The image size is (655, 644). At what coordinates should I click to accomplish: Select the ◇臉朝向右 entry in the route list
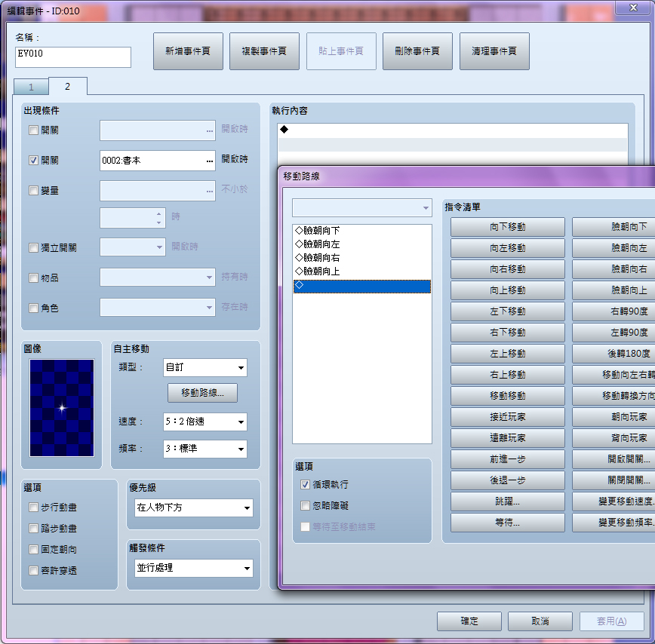click(x=361, y=258)
